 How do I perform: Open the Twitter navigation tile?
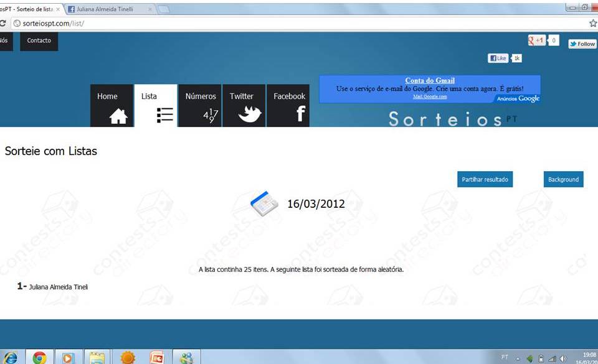coord(244,106)
